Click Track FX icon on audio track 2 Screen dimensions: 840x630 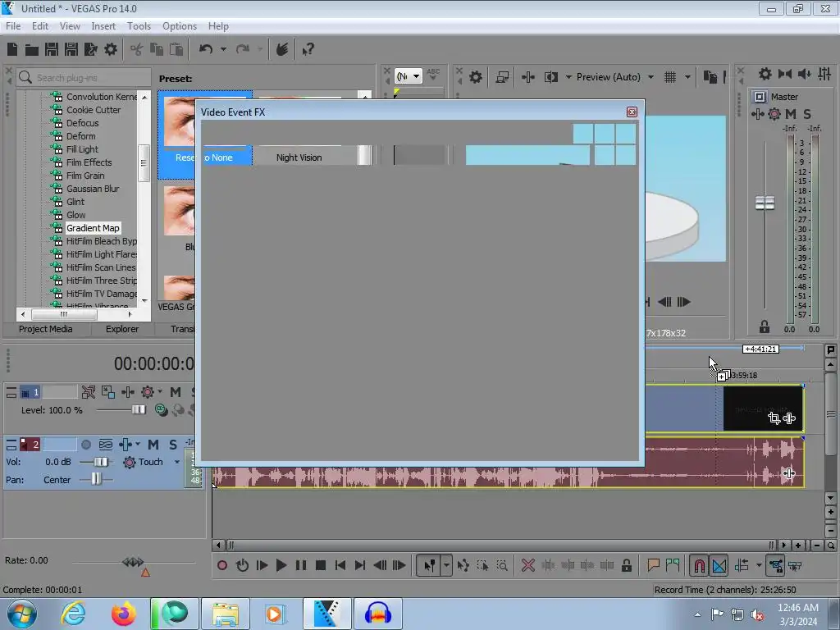coord(126,445)
